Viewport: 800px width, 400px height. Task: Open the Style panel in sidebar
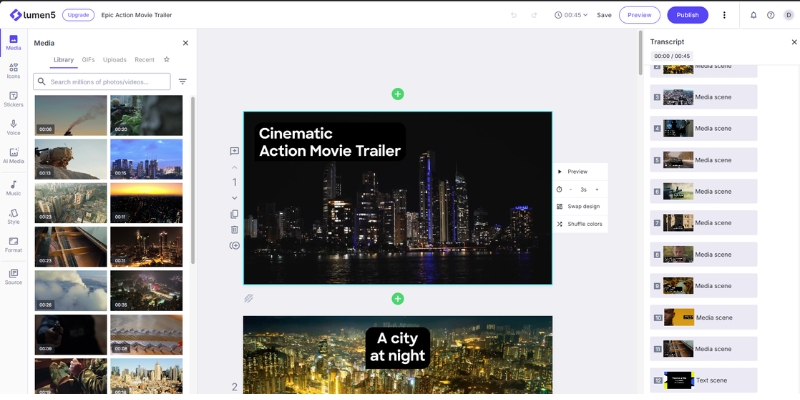click(x=13, y=217)
